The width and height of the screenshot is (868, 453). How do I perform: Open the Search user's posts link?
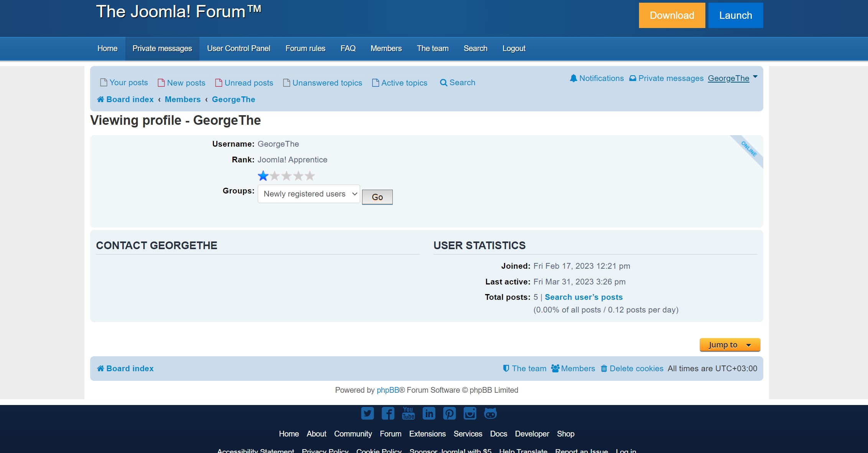584,297
